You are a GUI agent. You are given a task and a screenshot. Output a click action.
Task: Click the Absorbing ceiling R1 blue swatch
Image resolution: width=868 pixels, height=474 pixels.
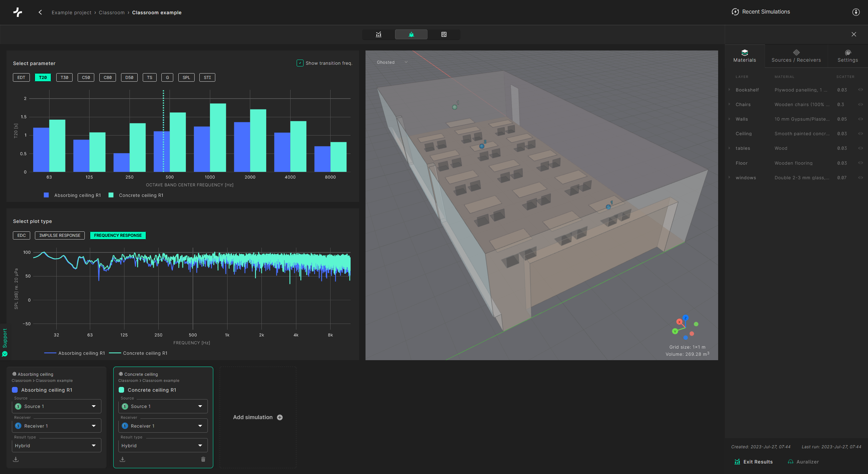[x=15, y=390]
